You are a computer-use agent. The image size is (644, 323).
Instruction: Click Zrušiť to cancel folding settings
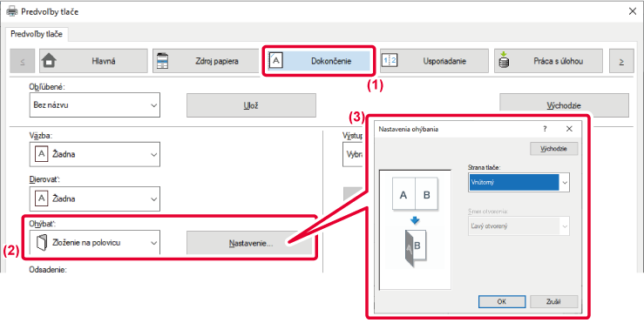pos(553,301)
